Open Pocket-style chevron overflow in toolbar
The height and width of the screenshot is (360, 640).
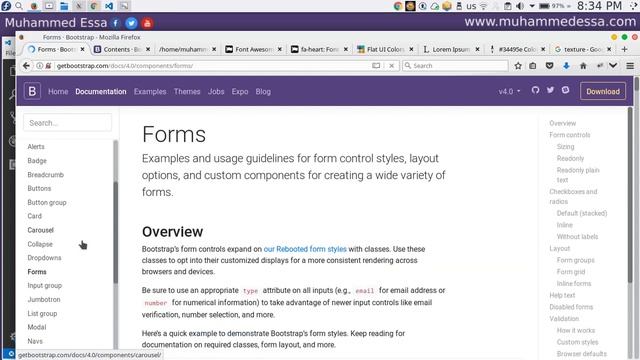613,66
